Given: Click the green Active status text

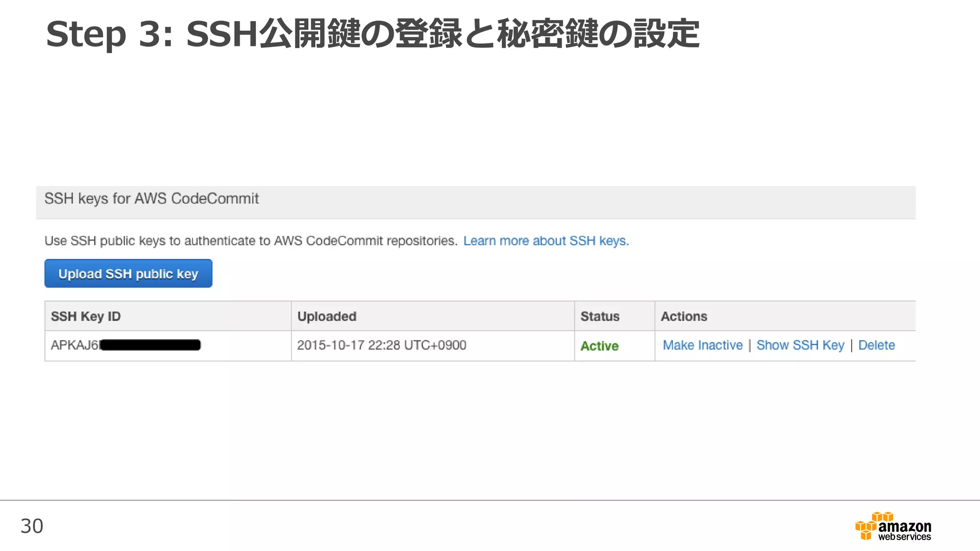Looking at the screenshot, I should click(599, 346).
